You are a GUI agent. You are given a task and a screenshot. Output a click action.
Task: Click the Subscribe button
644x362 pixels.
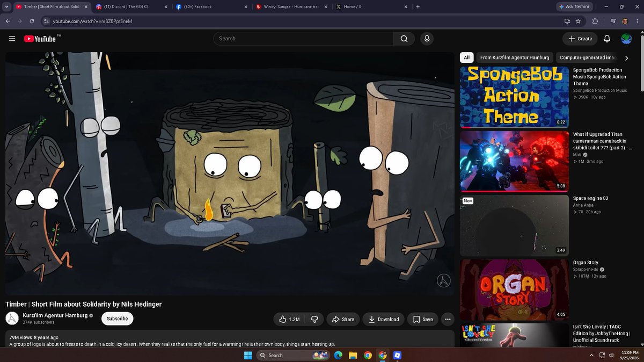point(117,318)
